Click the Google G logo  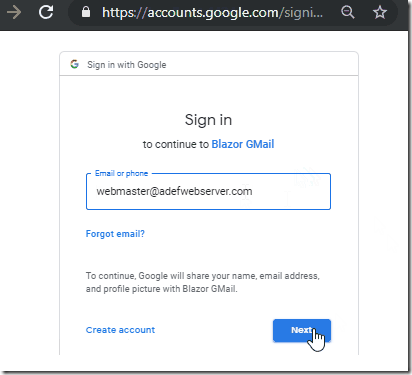[74, 64]
